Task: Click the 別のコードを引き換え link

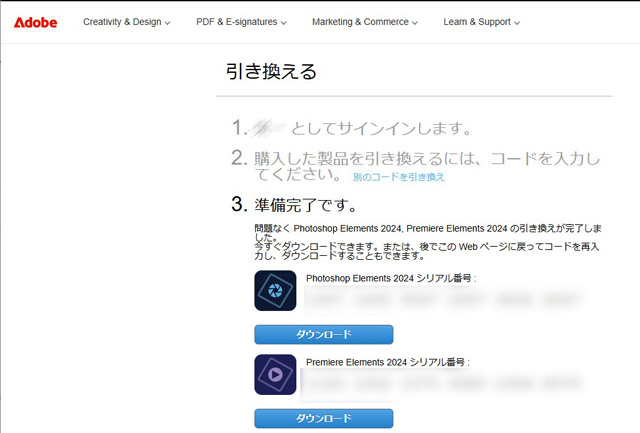Action: [x=399, y=177]
